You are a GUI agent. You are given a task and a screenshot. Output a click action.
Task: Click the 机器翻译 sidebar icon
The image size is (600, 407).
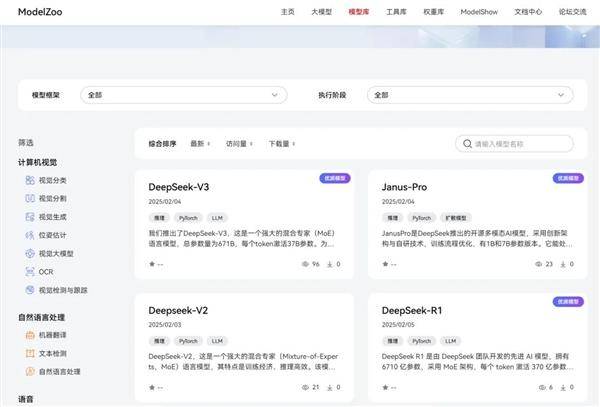coord(30,335)
